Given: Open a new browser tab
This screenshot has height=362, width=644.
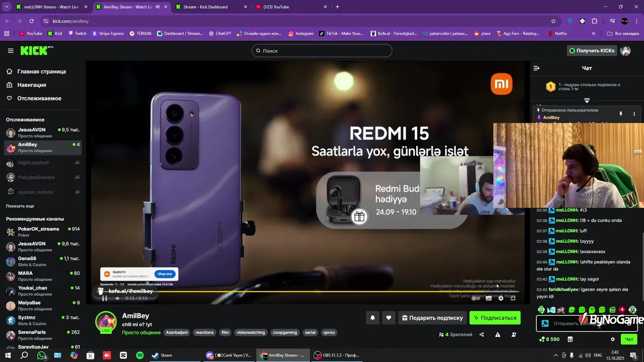Looking at the screenshot, I should [337, 7].
